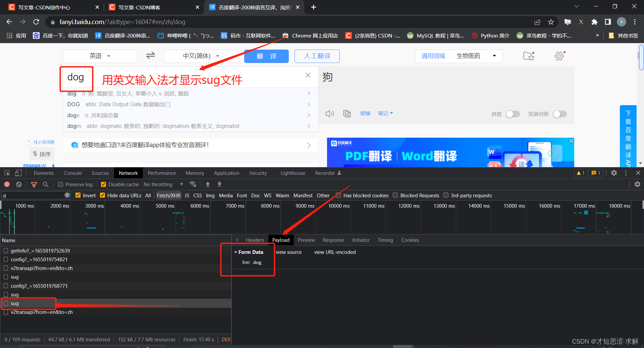Filter by Fetch/XHR type

(x=168, y=195)
